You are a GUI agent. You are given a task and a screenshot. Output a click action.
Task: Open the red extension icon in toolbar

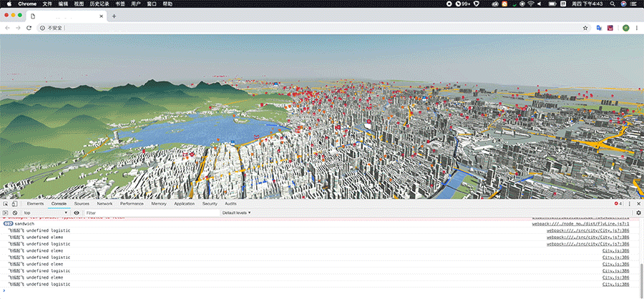pyautogui.click(x=610, y=28)
